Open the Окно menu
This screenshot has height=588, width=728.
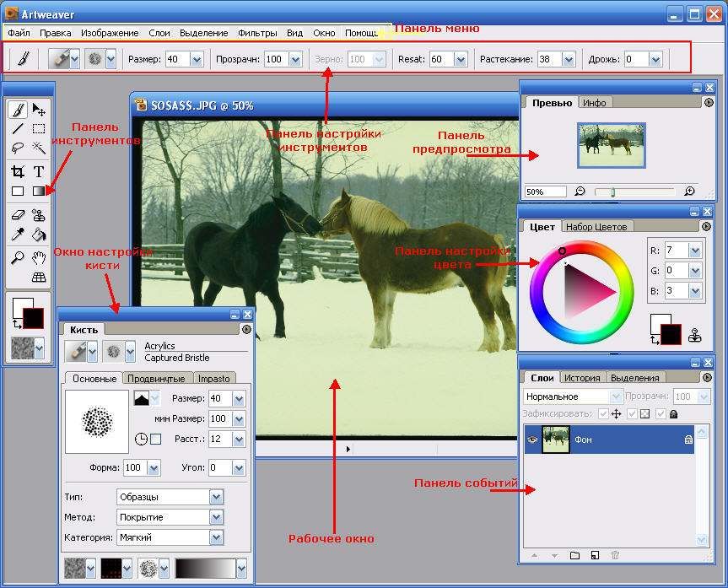[x=324, y=33]
